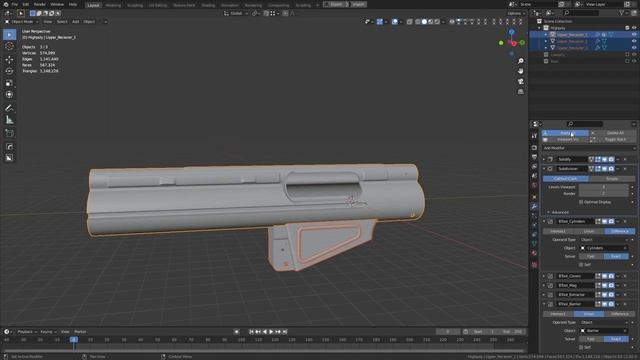Toggle Optimal Display checkbox
The image size is (640, 360).
(581, 202)
